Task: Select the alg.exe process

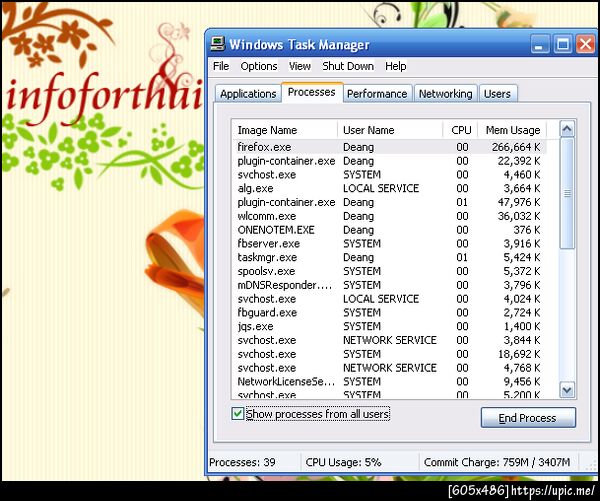Action: [390, 188]
